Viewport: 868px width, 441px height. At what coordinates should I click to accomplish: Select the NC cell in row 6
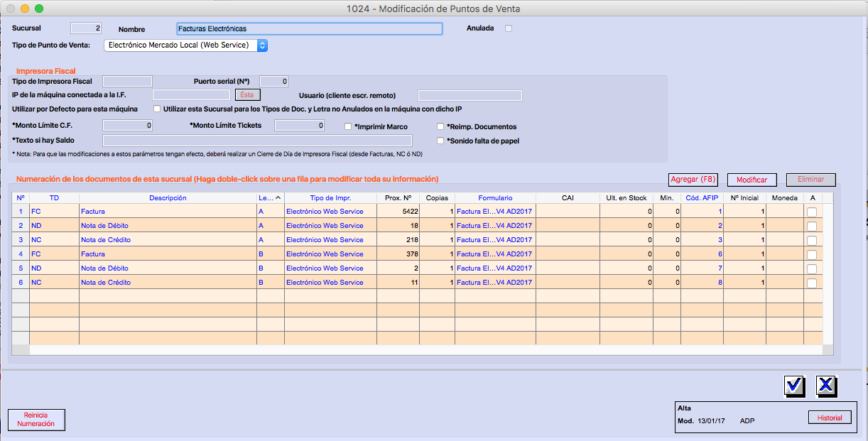[54, 283]
